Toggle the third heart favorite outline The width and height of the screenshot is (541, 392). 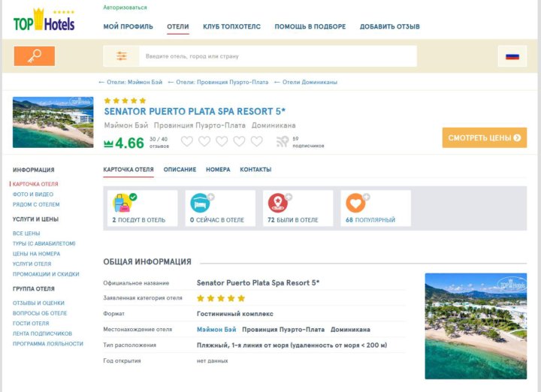[x=222, y=141]
